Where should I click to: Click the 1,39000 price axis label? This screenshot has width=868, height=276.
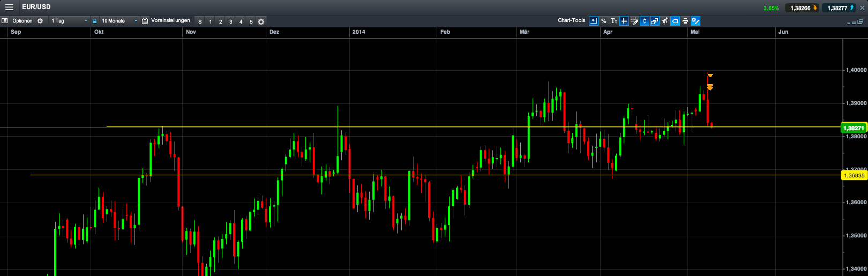tap(856, 103)
